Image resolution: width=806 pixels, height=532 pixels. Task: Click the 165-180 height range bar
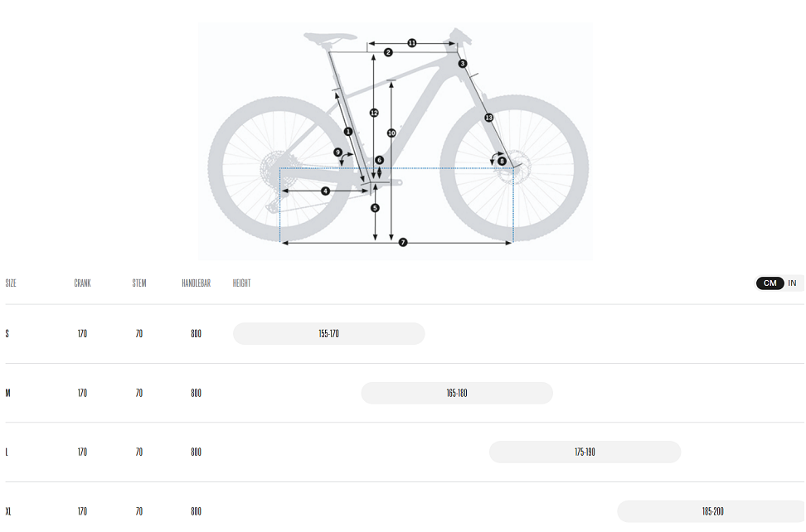click(457, 393)
